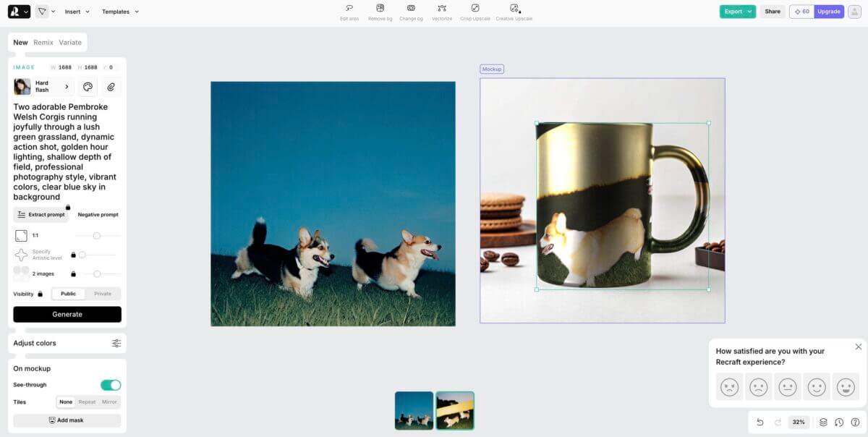Click the attachment paperclip icon
Screen dimensions: 868x437
pyautogui.click(x=111, y=87)
